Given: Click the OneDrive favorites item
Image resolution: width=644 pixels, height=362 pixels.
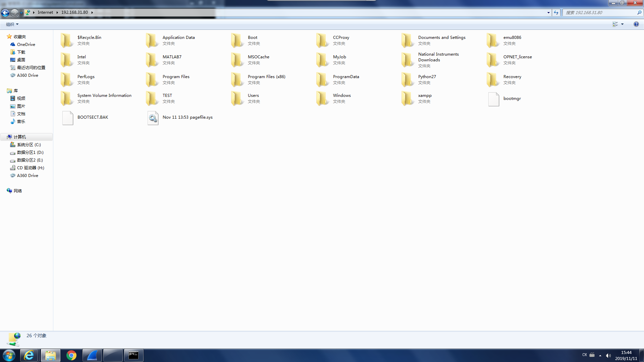Looking at the screenshot, I should coord(26,45).
